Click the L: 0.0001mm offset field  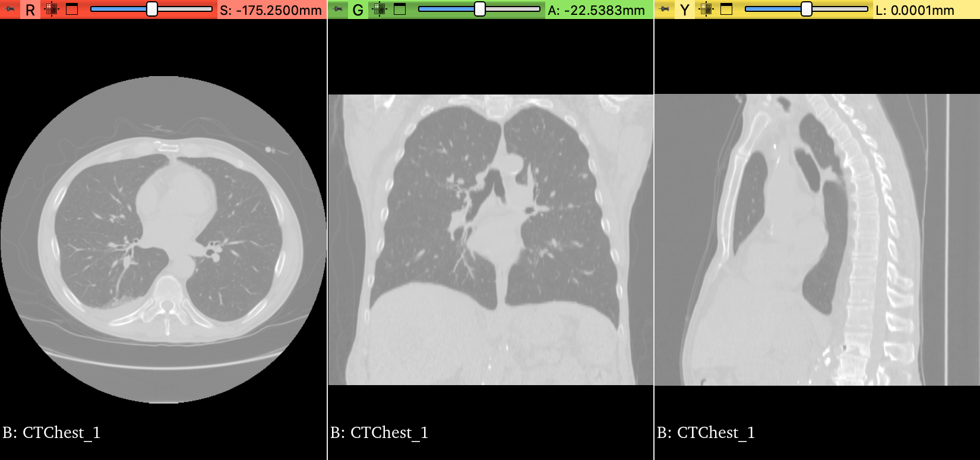[x=915, y=10]
